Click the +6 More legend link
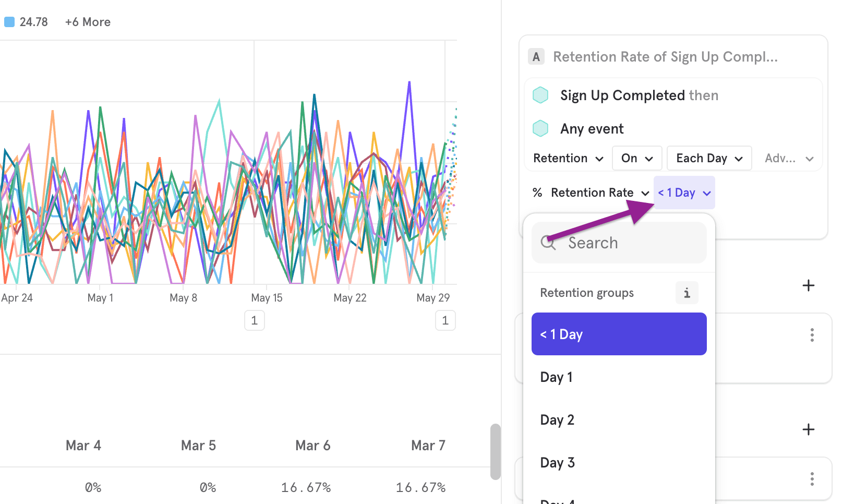843x504 pixels. click(x=87, y=21)
